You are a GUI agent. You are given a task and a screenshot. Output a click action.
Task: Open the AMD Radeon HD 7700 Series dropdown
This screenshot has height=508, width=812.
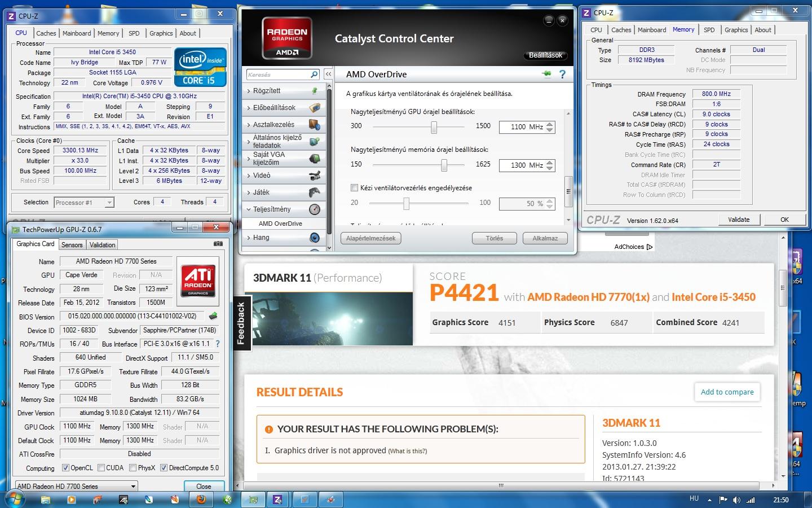point(76,486)
